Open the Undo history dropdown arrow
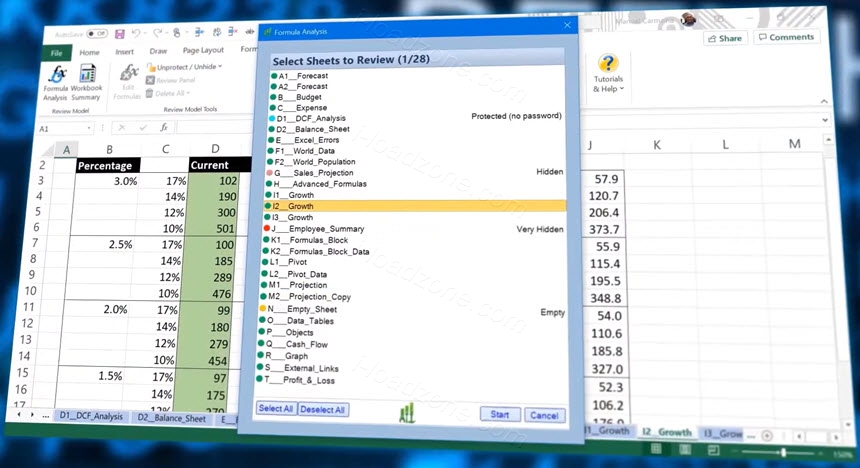The image size is (860, 468). coord(145,33)
